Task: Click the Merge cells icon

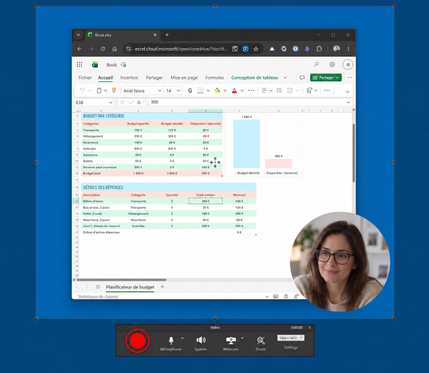Action: (x=290, y=91)
